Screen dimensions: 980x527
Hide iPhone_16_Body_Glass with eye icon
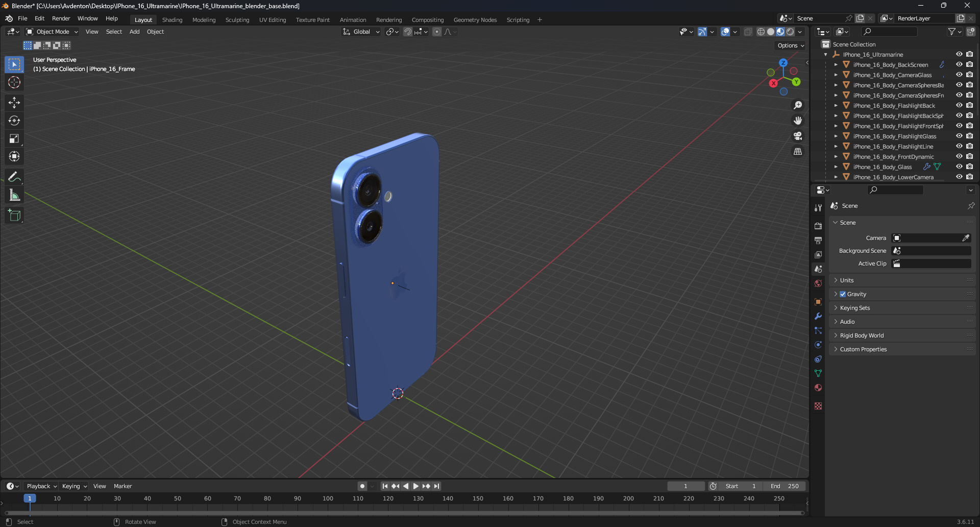tap(959, 167)
